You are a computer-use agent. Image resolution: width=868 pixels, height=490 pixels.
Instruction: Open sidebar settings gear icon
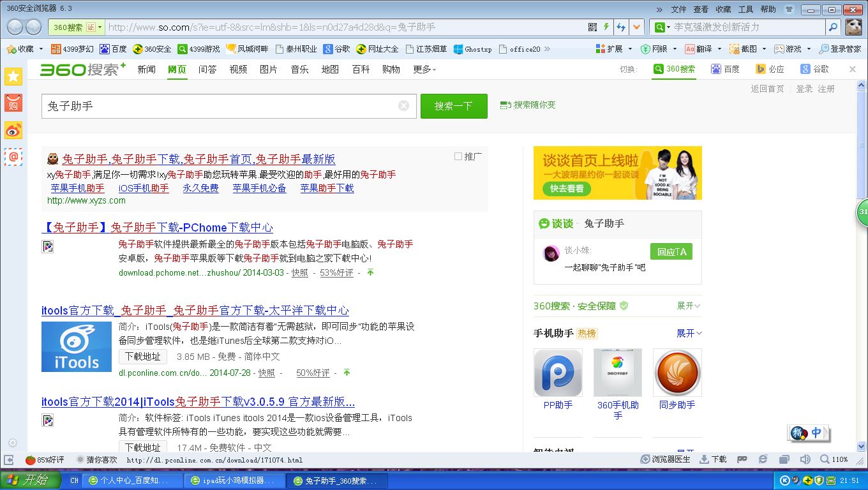point(13,443)
